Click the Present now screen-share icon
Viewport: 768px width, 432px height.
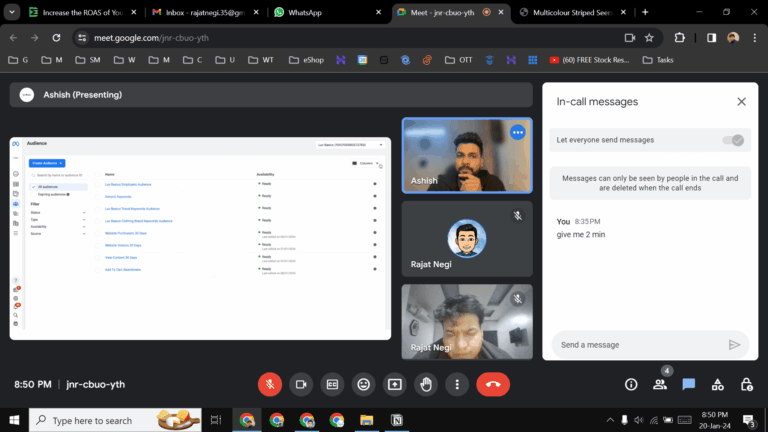(395, 384)
